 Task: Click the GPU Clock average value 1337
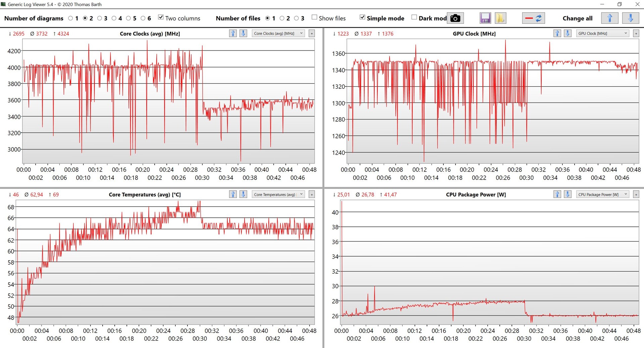tap(366, 34)
